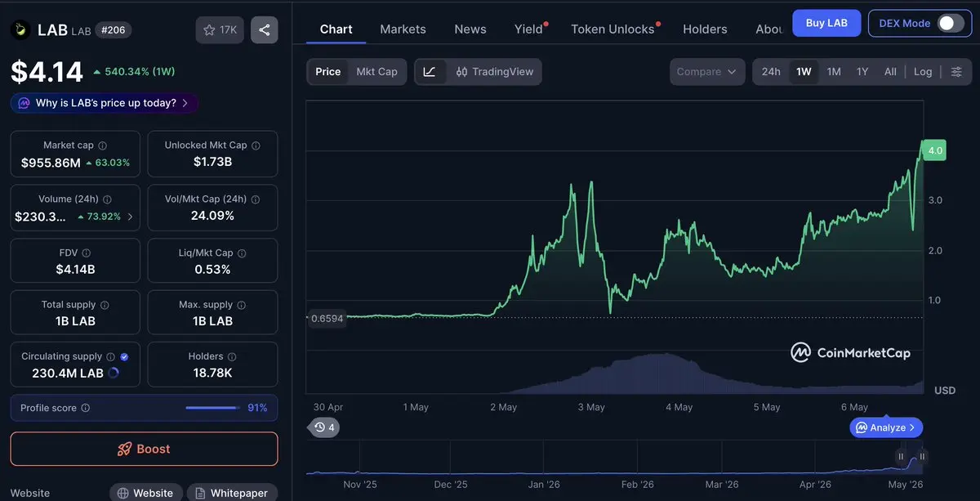This screenshot has height=501, width=980.
Task: Open Profile score info icon
Action: (86, 408)
